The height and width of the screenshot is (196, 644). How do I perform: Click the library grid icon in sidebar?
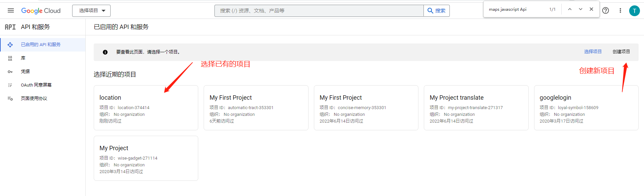pos(10,58)
